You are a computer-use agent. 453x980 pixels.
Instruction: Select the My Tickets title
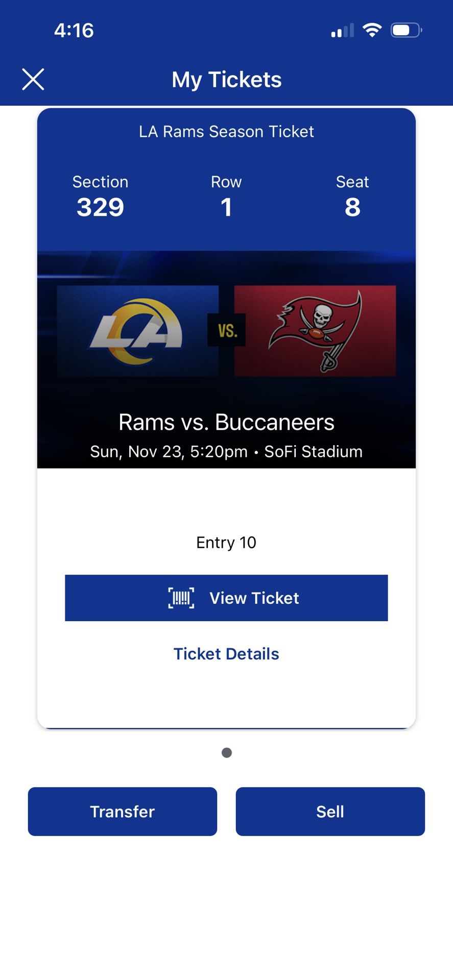226,79
